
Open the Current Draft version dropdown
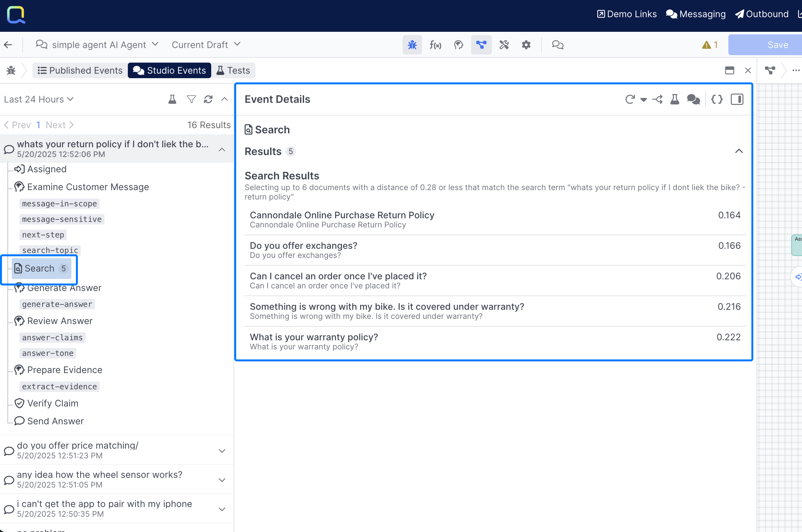[x=206, y=45]
